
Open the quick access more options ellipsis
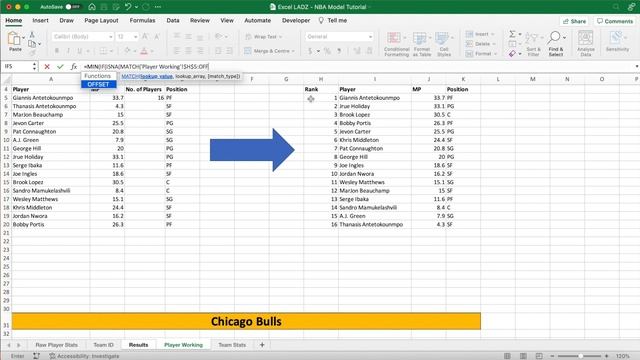[x=158, y=7]
